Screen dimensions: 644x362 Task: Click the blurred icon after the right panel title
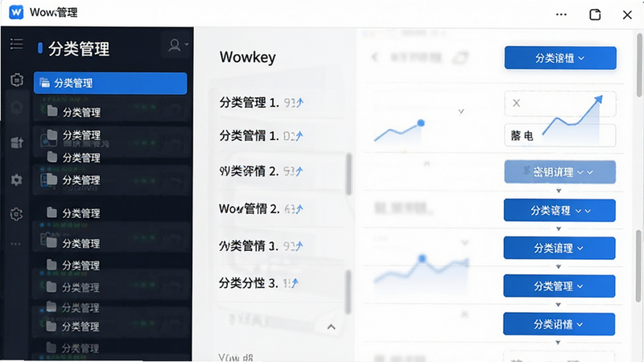pyautogui.click(x=460, y=58)
